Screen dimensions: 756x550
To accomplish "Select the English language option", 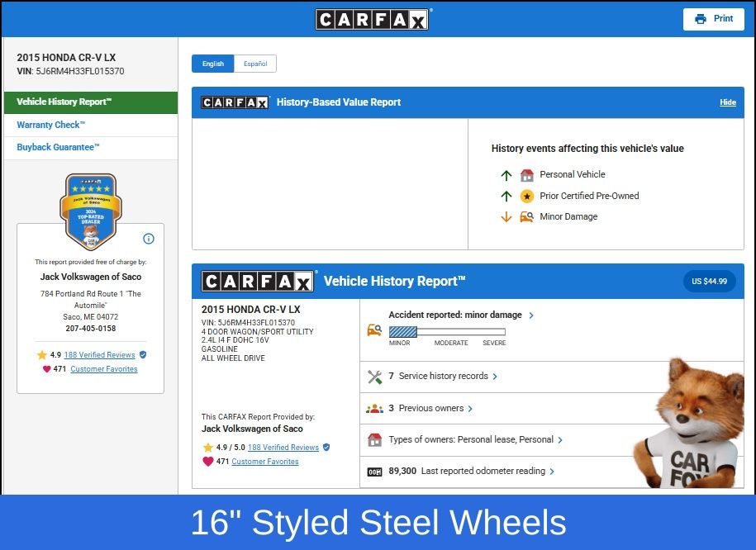I will pyautogui.click(x=212, y=64).
